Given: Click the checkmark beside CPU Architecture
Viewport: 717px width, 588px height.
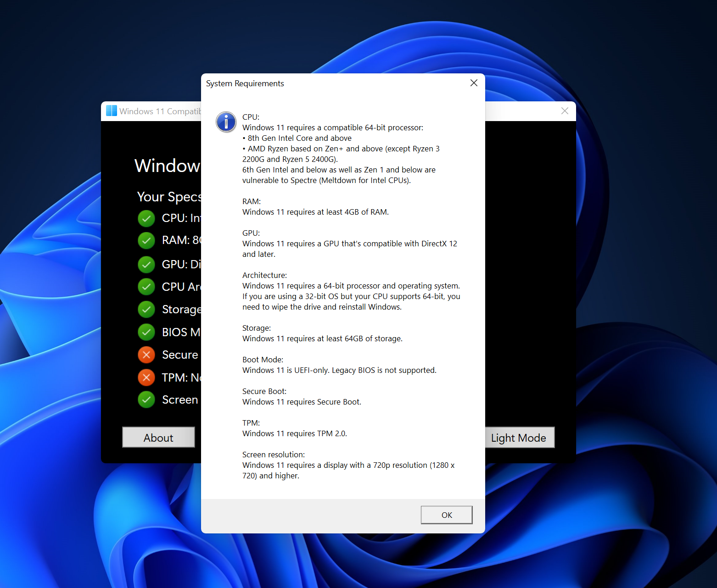Looking at the screenshot, I should (146, 287).
